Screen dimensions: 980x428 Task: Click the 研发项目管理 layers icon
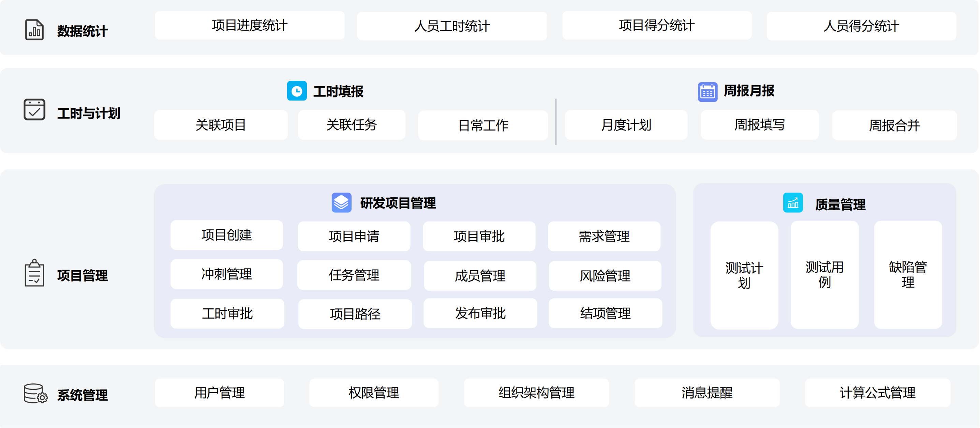[x=341, y=202]
